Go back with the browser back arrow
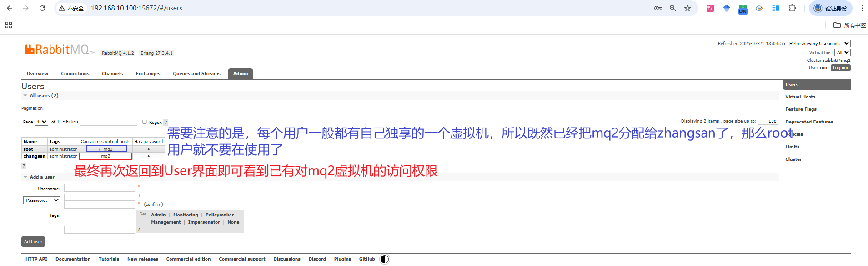The width and height of the screenshot is (868, 266). 10,8
